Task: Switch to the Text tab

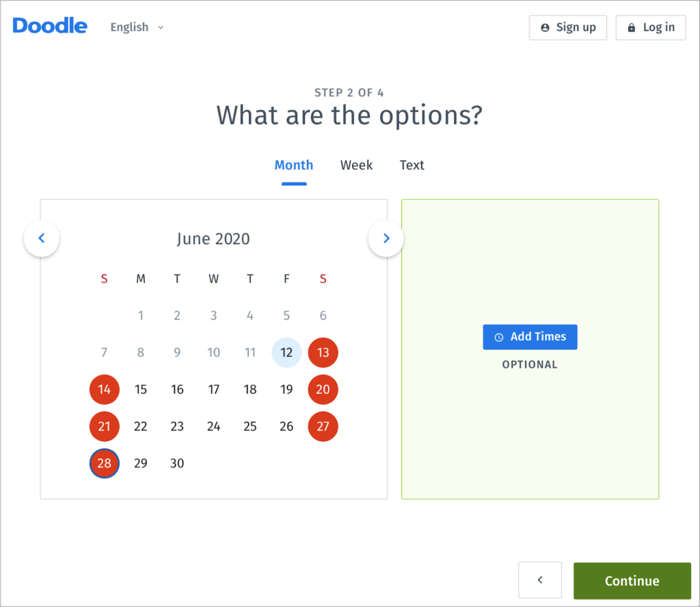Action: click(412, 165)
